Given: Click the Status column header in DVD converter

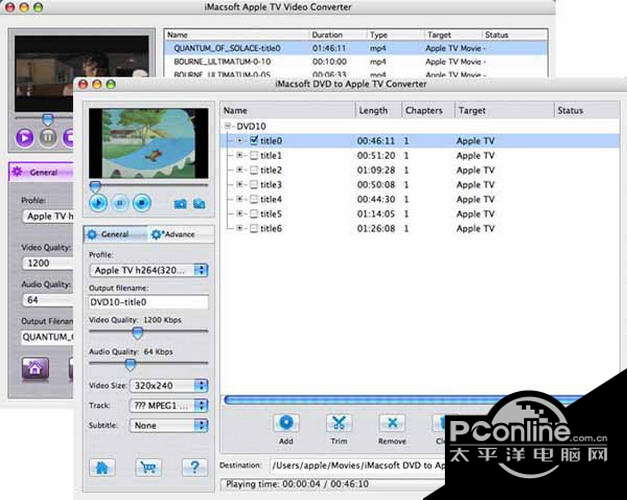Looking at the screenshot, I should (587, 110).
